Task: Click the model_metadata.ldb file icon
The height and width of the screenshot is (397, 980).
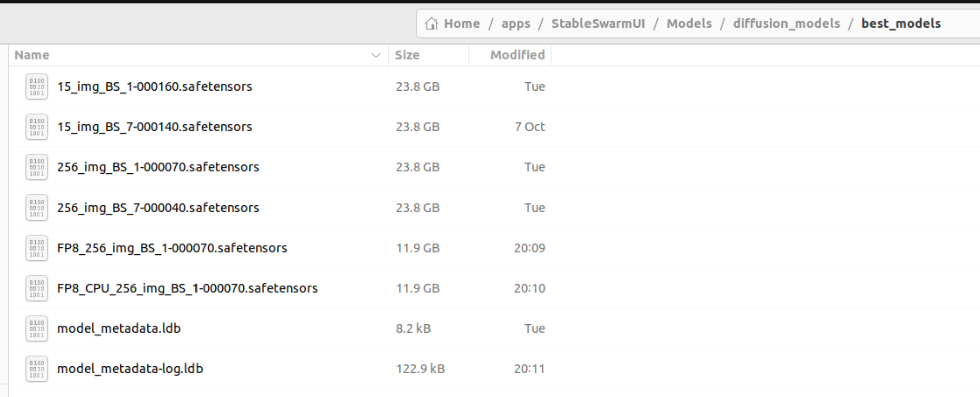Action: tap(37, 329)
